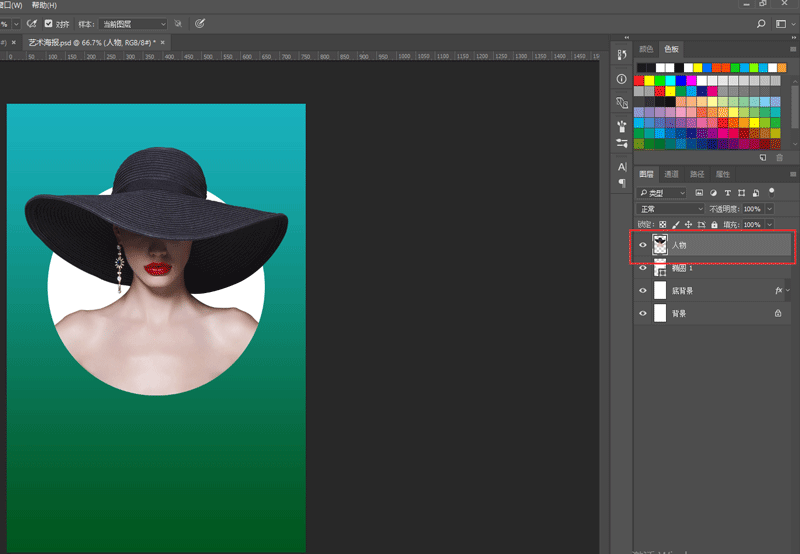This screenshot has width=800, height=554.
Task: Open the Character panel icon
Action: [x=622, y=167]
